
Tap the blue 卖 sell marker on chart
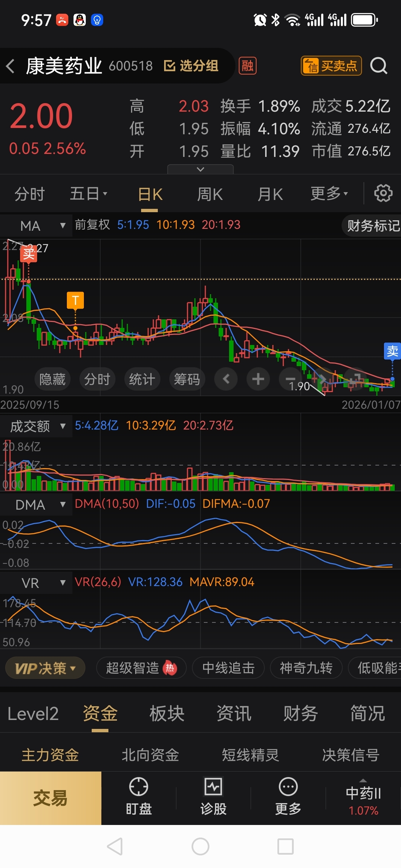click(x=392, y=351)
